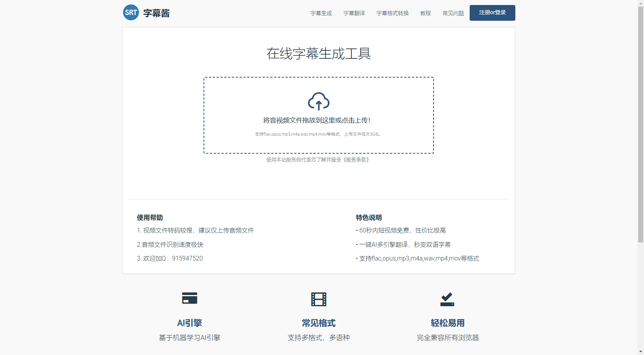Select the AI引擎 feature heading
The height and width of the screenshot is (355, 644).
189,323
